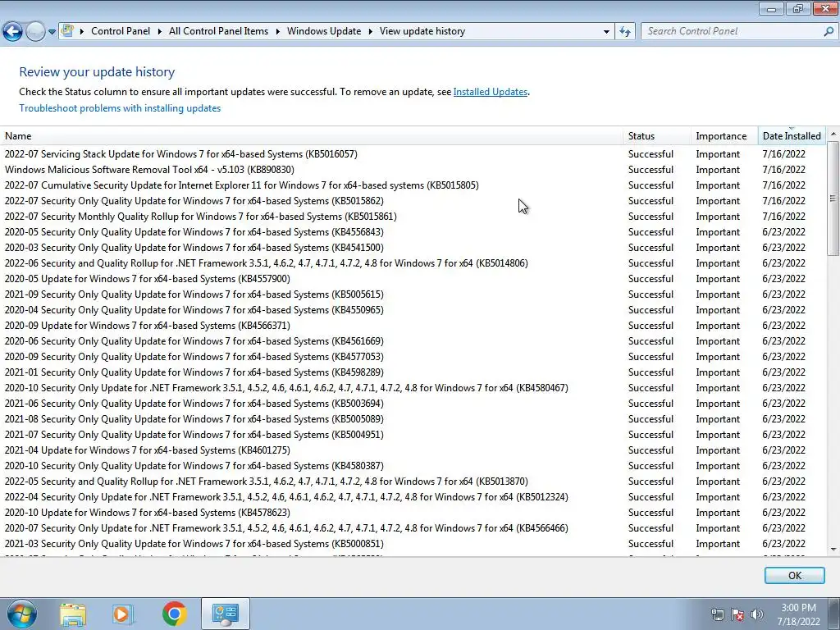Viewport: 840px width, 630px height.
Task: Click scrollbar up arrow in update list
Action: (x=833, y=134)
